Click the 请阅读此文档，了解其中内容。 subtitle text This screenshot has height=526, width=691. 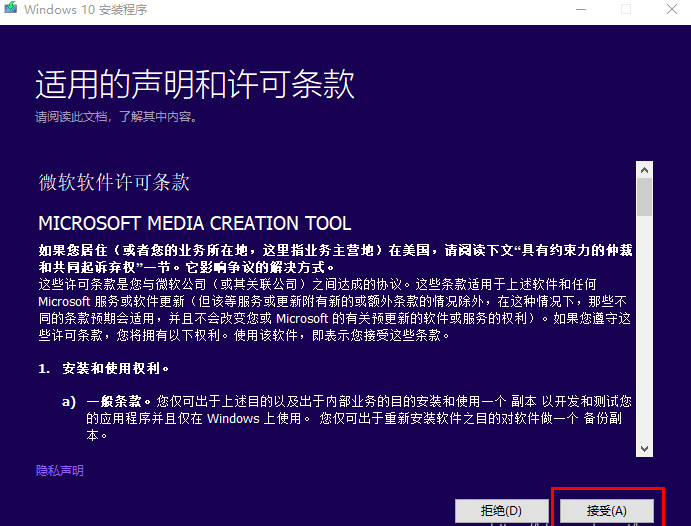[x=116, y=117]
